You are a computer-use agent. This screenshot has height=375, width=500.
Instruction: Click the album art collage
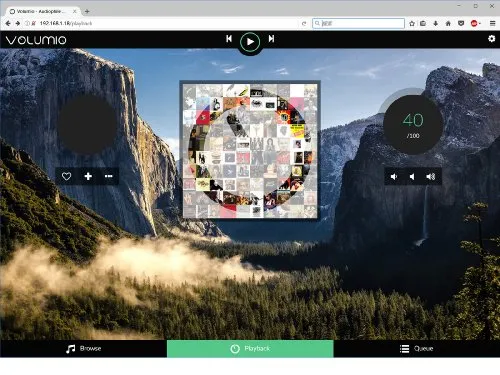pos(250,150)
